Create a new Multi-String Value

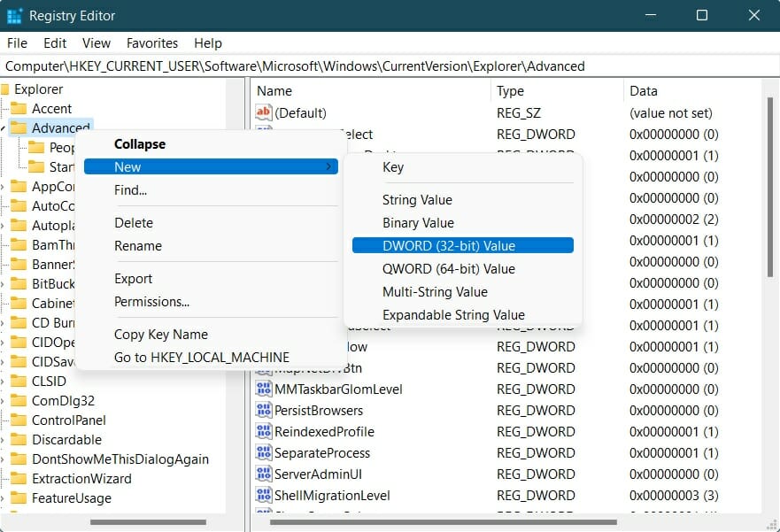pyautogui.click(x=463, y=291)
